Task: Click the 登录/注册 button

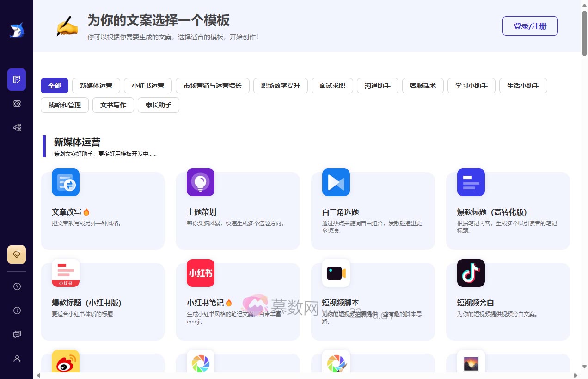Action: click(x=530, y=26)
